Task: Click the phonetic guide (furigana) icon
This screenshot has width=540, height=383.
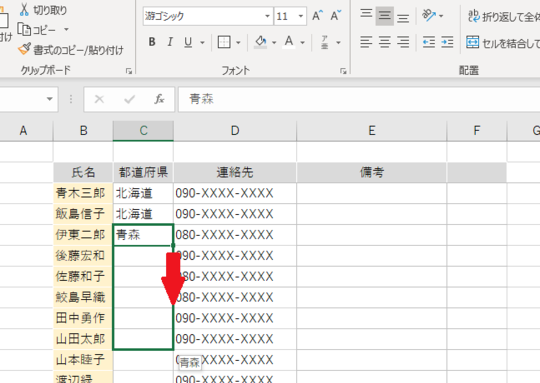Action: tap(325, 42)
